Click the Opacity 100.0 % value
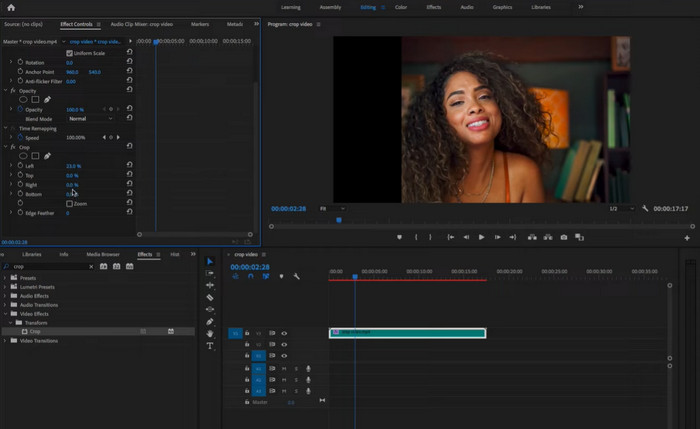 (x=75, y=109)
